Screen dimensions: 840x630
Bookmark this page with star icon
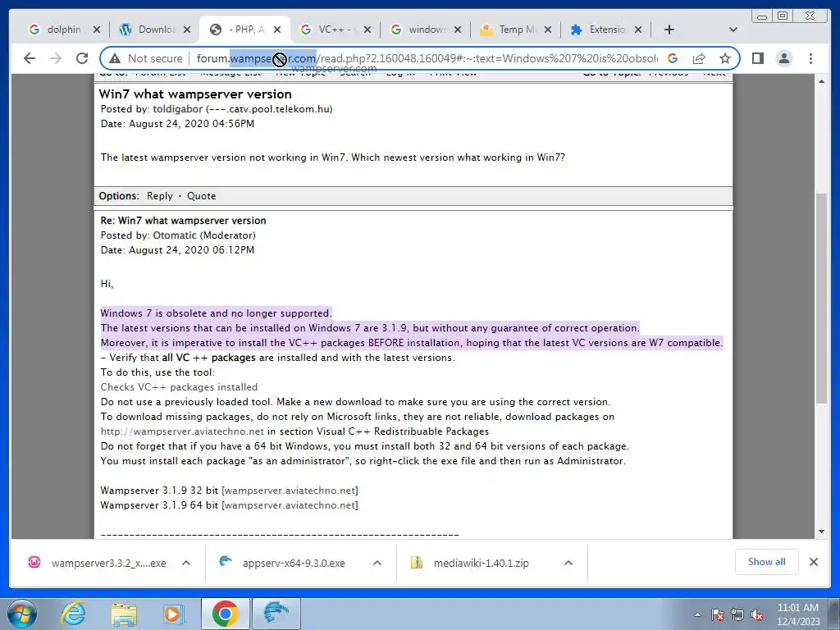point(725,58)
